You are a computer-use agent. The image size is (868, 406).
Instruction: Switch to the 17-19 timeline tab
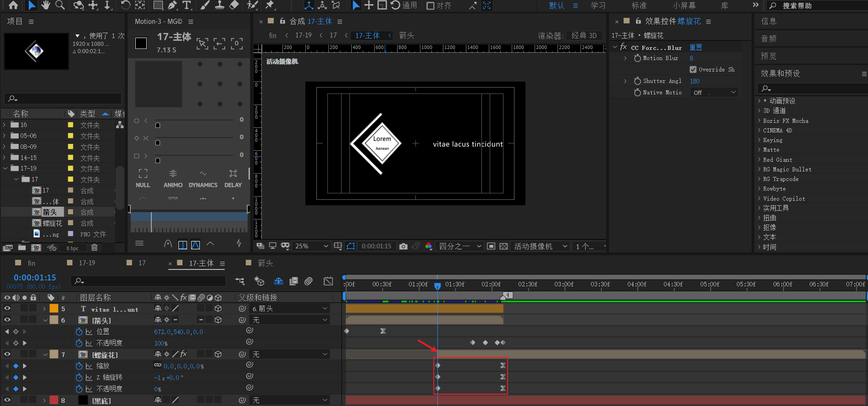pos(87,263)
